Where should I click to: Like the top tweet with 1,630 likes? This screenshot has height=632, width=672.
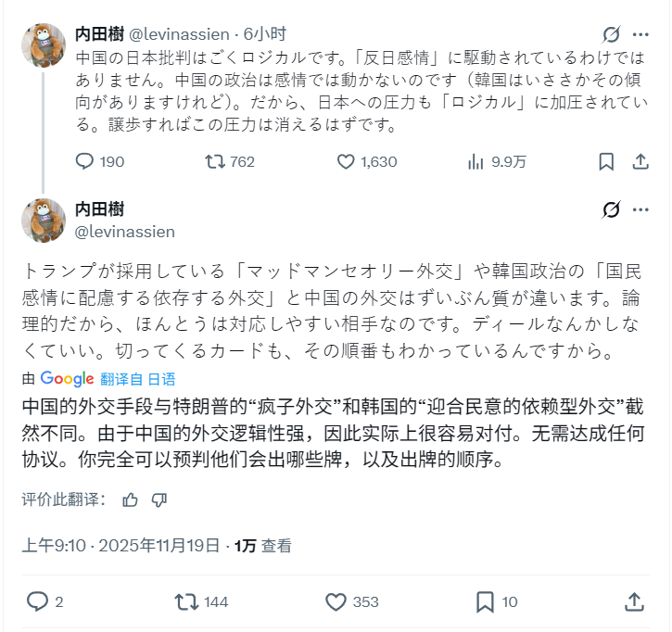(x=346, y=162)
